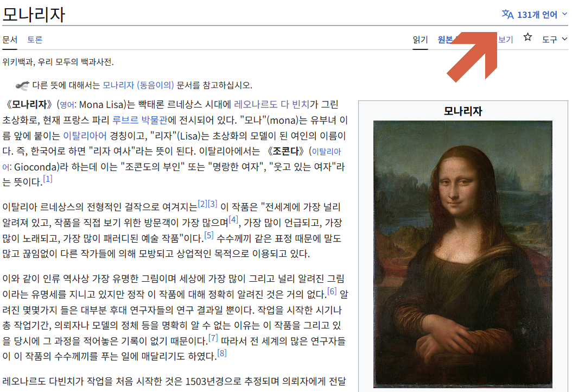Jump to footnote [4]
572x392 pixels.
coord(233,219)
